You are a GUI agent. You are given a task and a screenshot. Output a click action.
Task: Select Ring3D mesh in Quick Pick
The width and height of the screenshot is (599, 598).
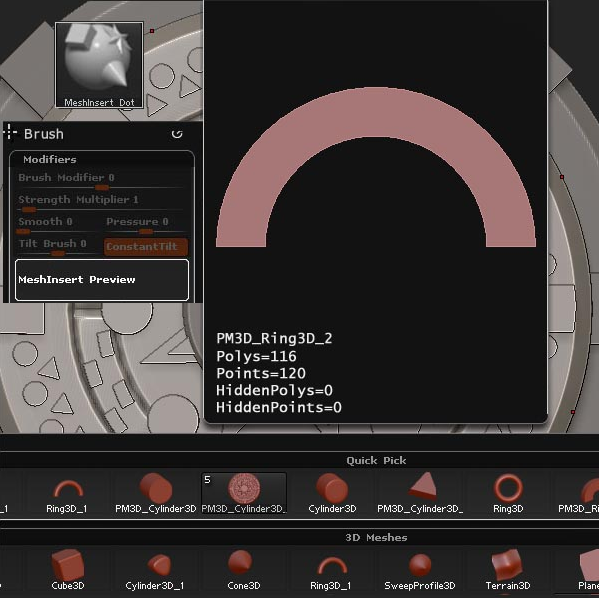(x=508, y=494)
